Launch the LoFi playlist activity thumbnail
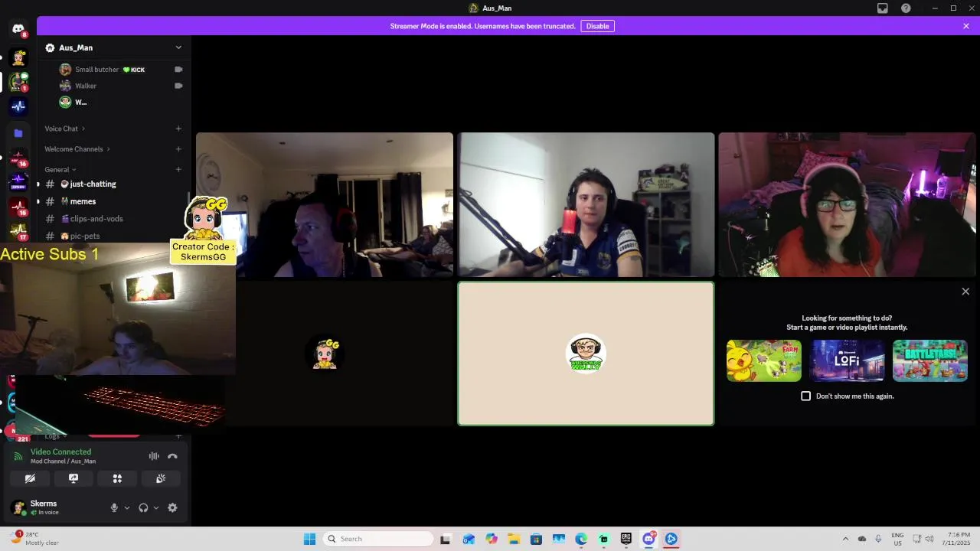Image resolution: width=980 pixels, height=551 pixels. pos(848,360)
